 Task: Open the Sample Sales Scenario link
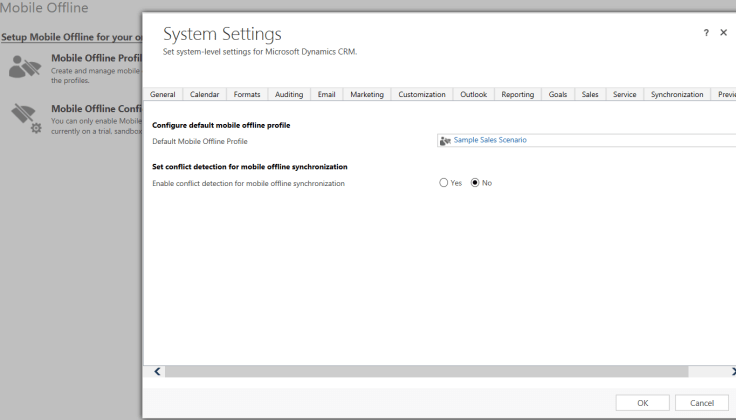[490, 141]
